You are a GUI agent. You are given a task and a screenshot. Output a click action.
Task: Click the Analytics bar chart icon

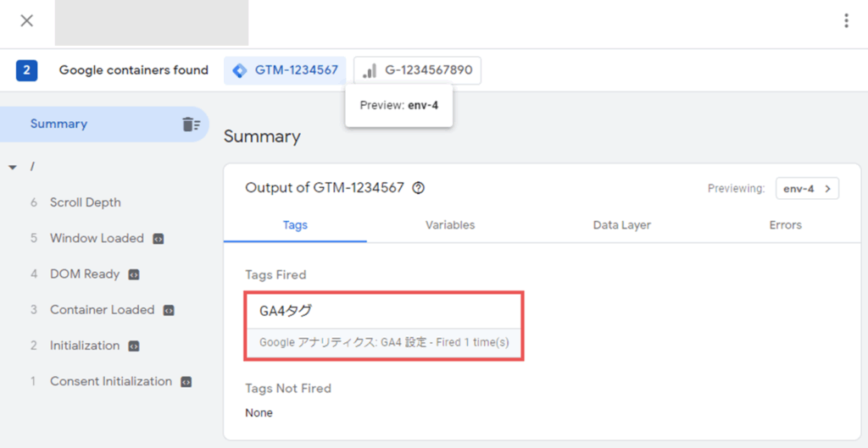click(370, 71)
